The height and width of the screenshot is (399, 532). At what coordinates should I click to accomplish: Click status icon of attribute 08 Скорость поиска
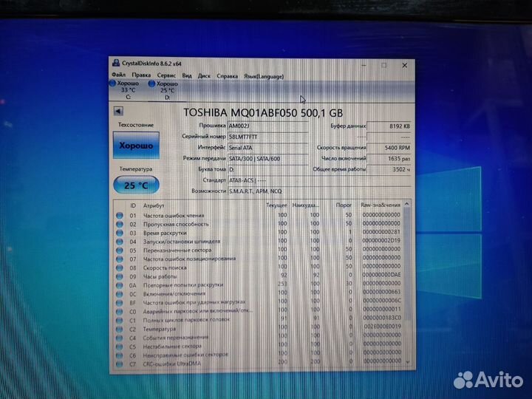120,268
